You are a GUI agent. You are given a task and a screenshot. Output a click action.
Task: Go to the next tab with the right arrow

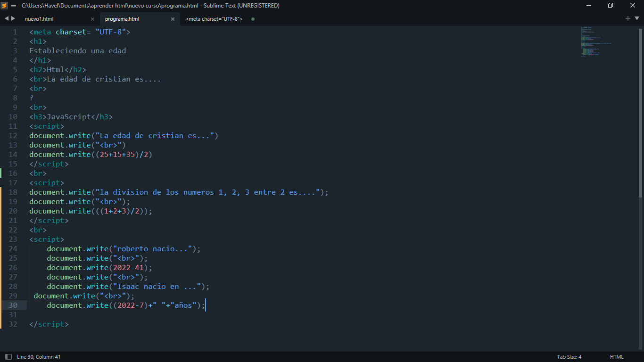click(x=13, y=18)
